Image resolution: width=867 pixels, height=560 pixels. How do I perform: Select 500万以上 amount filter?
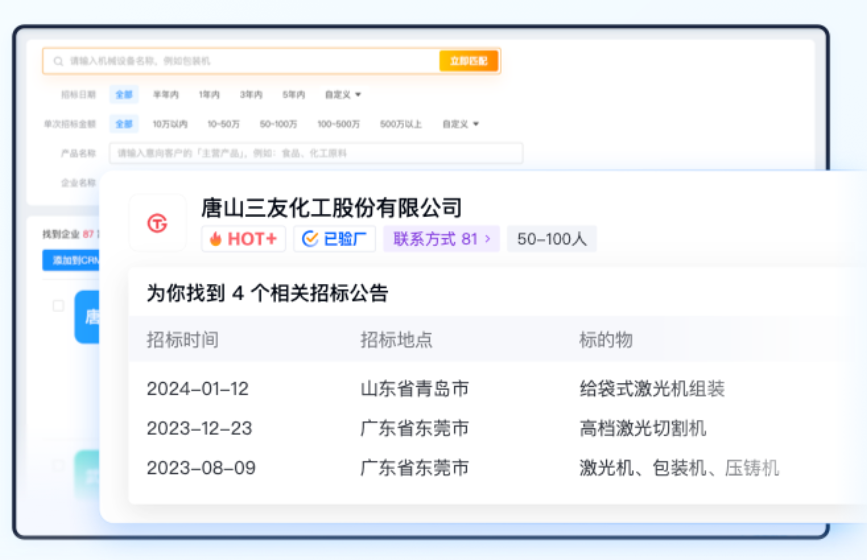coord(400,124)
